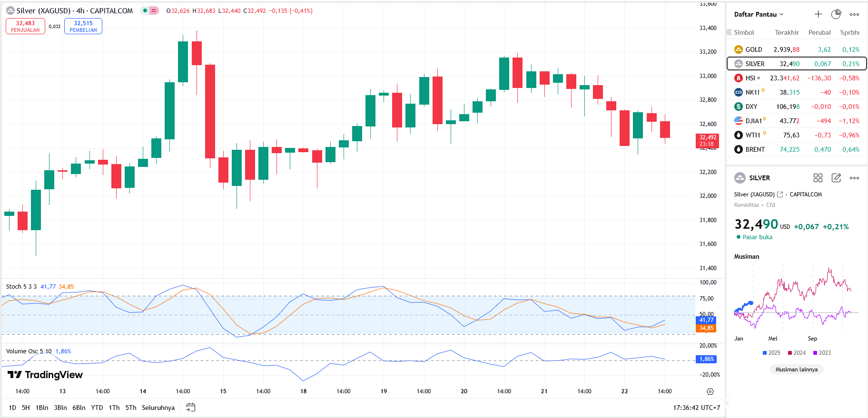Screen dimensions: 868x418
Task: Open the note edit icon beside SILVER
Action: [x=836, y=178]
